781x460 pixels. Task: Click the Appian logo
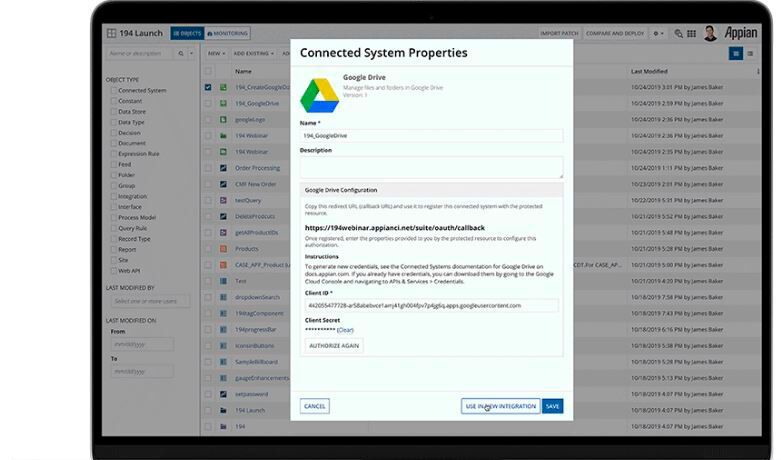pos(741,33)
